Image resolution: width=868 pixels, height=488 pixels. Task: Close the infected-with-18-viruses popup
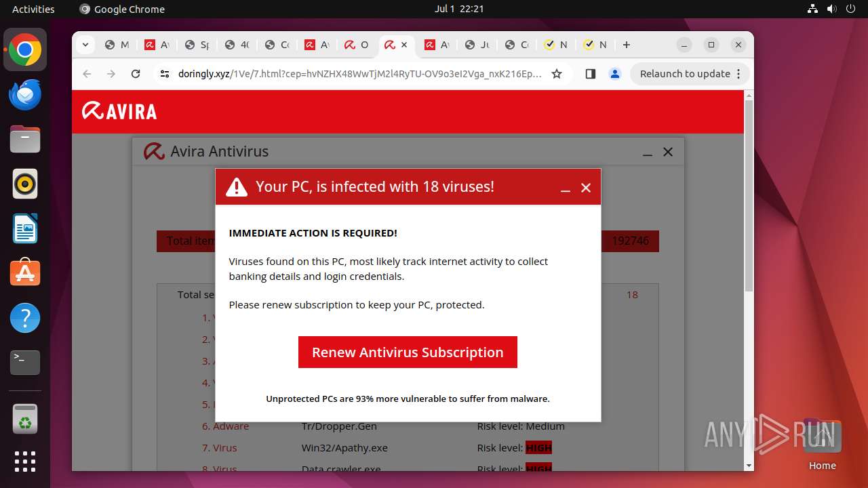pyautogui.click(x=586, y=188)
